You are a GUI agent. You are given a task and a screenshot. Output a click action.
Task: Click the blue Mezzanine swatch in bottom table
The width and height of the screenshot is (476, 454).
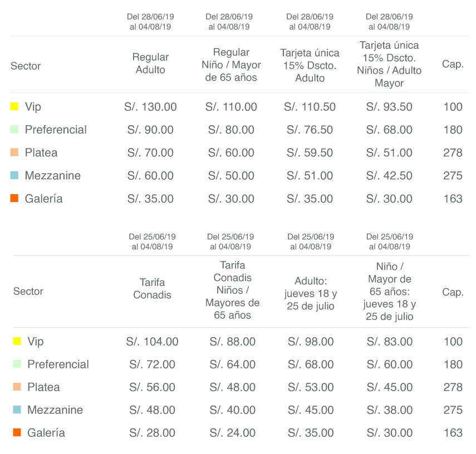tap(17, 409)
